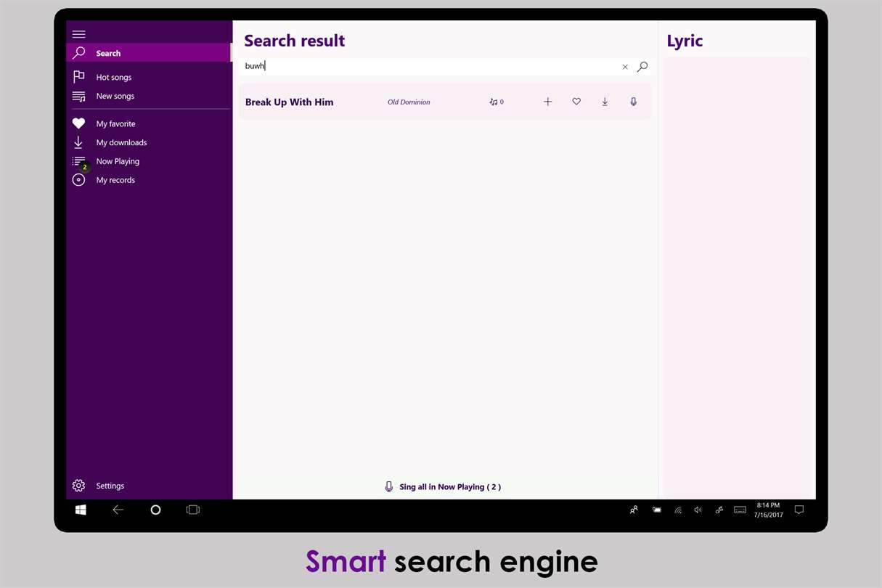Viewport: 882px width, 588px height.
Task: Favorite Break Up With Him with heart
Action: pos(576,102)
